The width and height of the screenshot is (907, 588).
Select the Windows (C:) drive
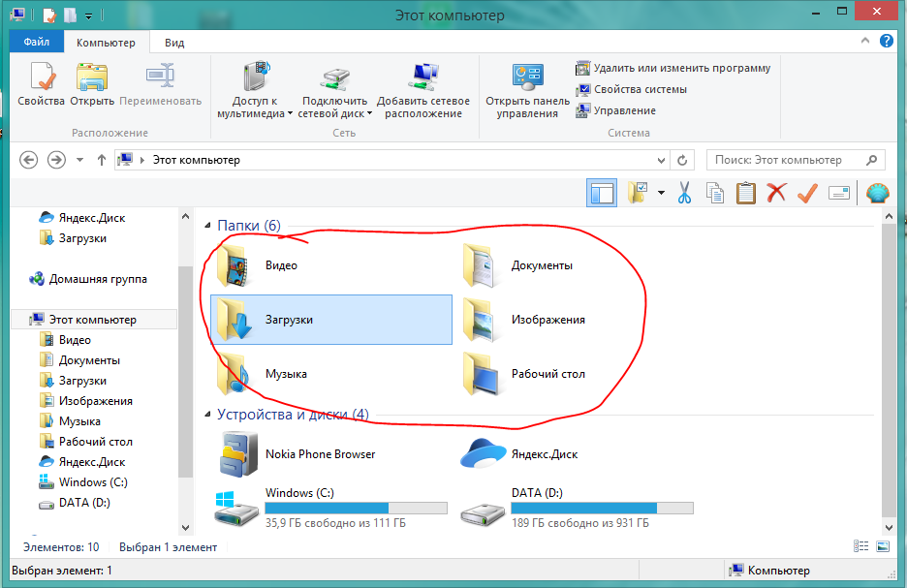click(x=330, y=508)
